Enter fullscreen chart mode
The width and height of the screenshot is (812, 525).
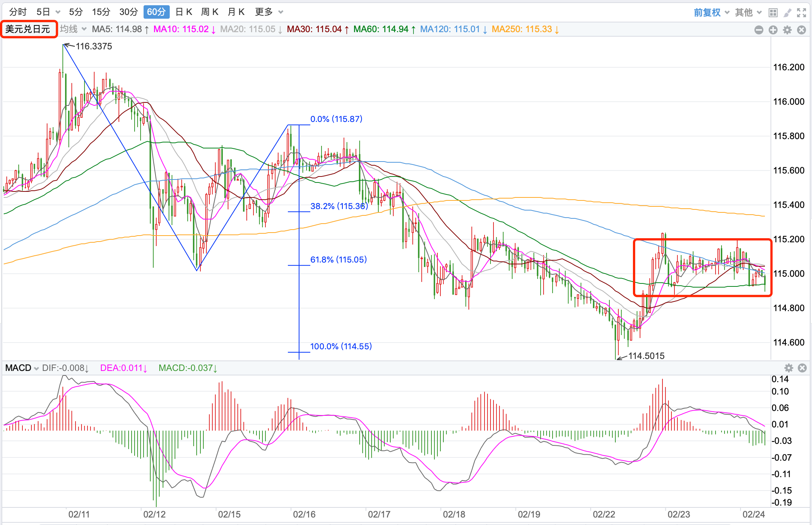pos(802,13)
